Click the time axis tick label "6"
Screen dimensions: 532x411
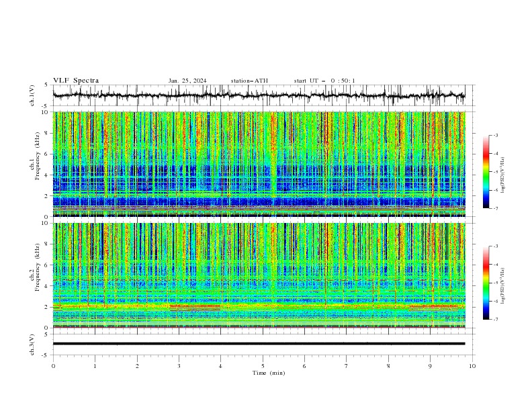[x=304, y=366]
